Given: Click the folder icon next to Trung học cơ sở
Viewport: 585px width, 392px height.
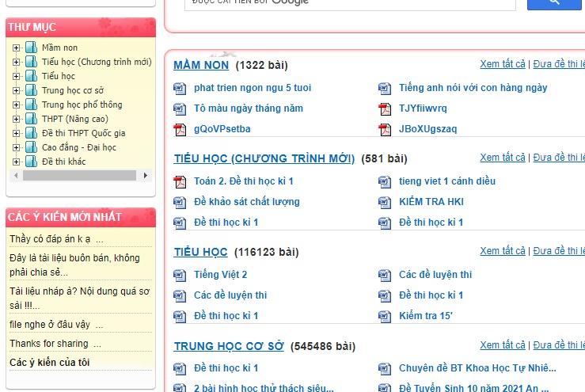Looking at the screenshot, I should tap(32, 90).
